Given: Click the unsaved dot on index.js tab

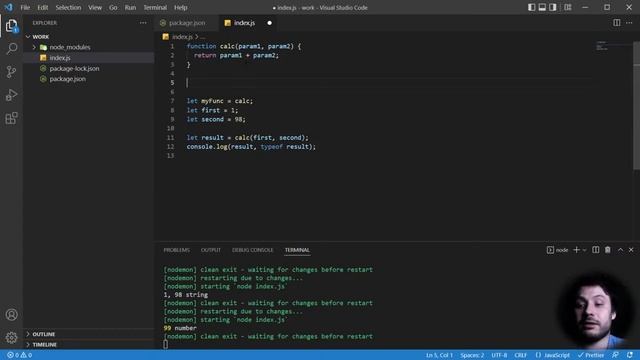Looking at the screenshot, I should click(x=269, y=23).
